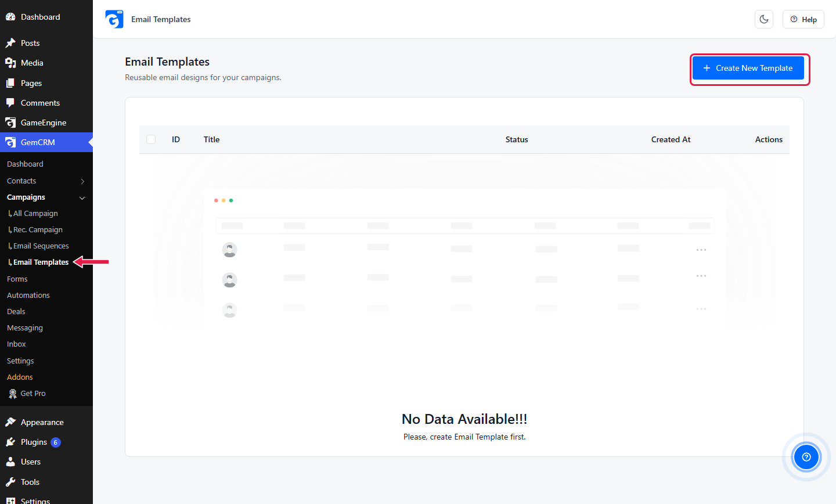Click the Media library icon
The height and width of the screenshot is (504, 836).
point(10,63)
